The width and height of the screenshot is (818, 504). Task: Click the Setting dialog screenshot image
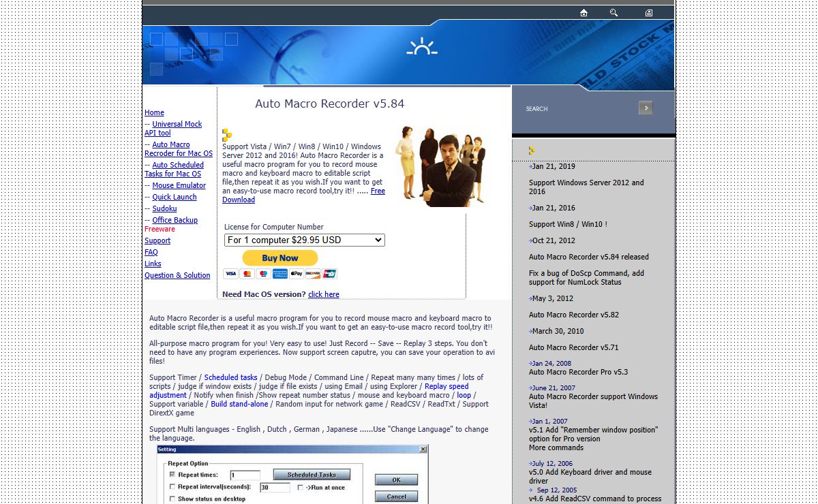(292, 475)
